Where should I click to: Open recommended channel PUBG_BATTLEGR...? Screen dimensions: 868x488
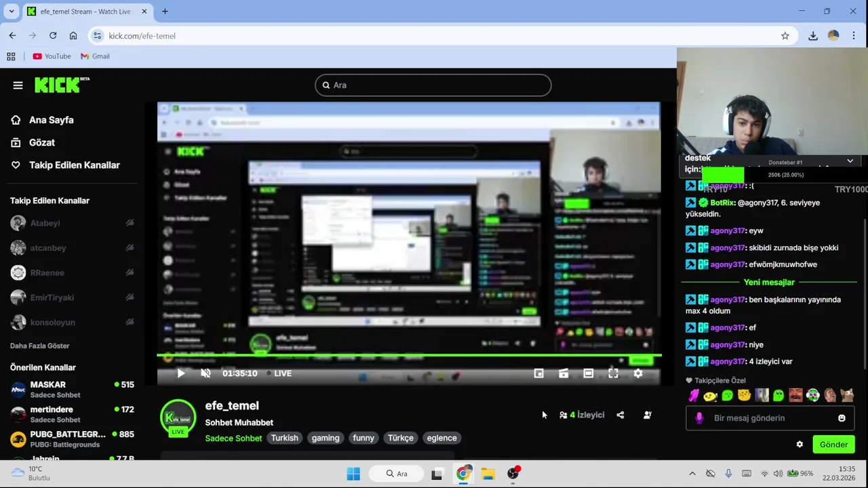point(73,439)
